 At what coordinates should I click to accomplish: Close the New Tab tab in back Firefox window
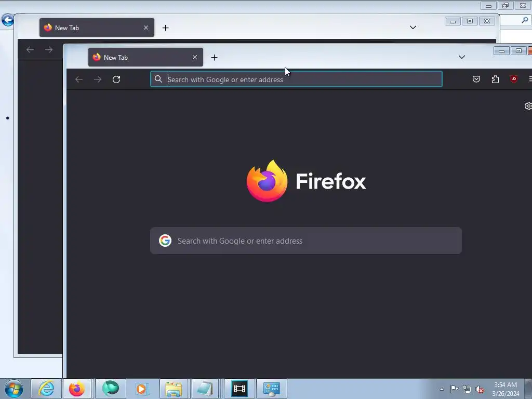pos(146,28)
